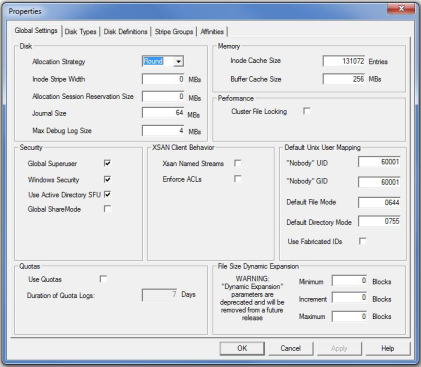Uncheck the Global Superuser checkbox
The image size is (421, 367).
[107, 163]
